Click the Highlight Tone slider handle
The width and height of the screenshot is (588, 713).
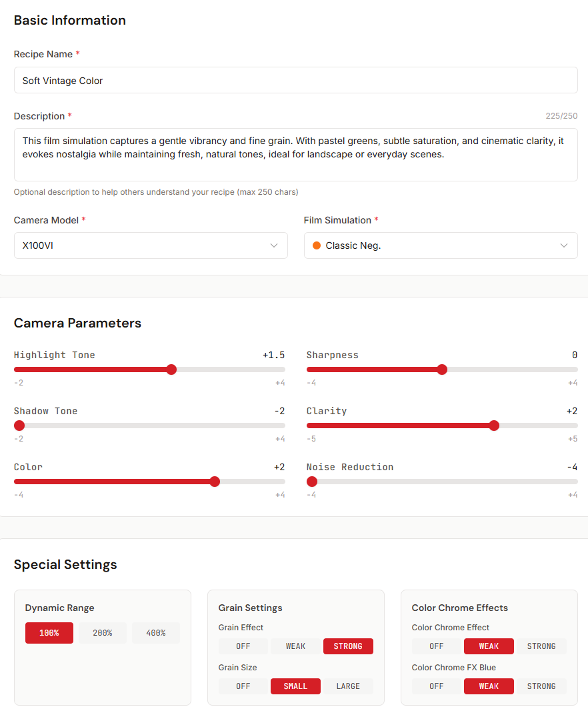coord(171,370)
